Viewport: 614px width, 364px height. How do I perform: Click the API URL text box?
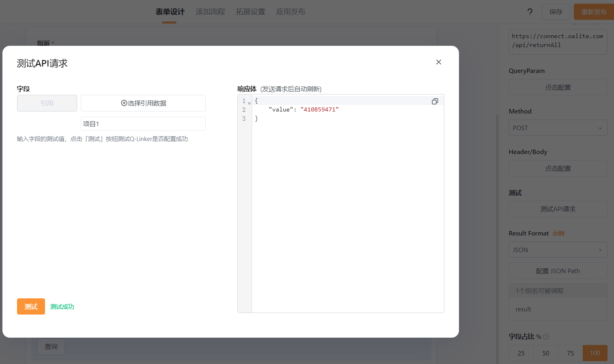[558, 41]
